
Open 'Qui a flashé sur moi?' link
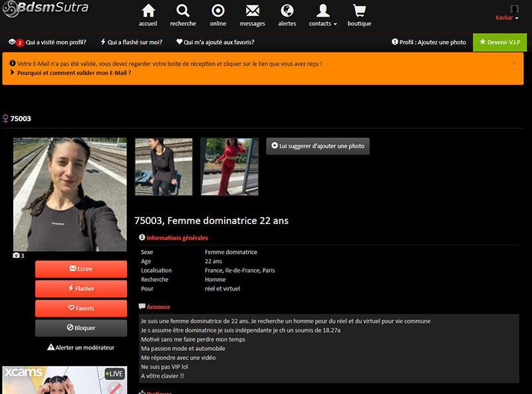pyautogui.click(x=135, y=43)
